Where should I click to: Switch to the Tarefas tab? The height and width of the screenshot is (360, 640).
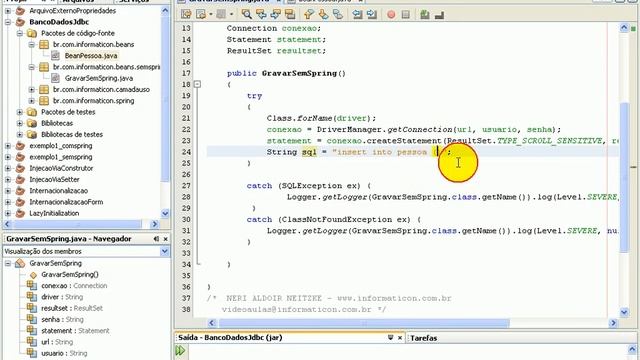[x=424, y=338]
